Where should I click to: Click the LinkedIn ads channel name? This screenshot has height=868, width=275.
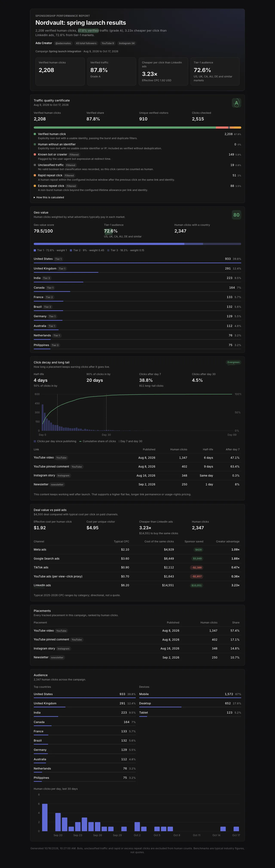tap(42, 585)
